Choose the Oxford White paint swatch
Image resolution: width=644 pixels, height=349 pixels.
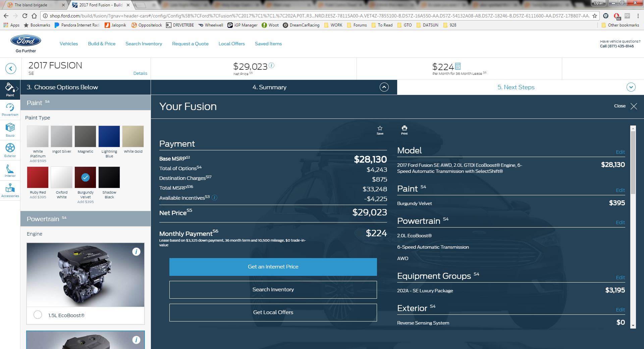click(x=62, y=177)
